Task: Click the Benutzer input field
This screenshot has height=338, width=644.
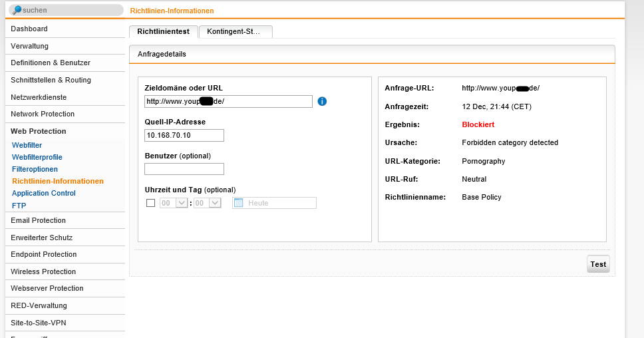Action: [184, 169]
